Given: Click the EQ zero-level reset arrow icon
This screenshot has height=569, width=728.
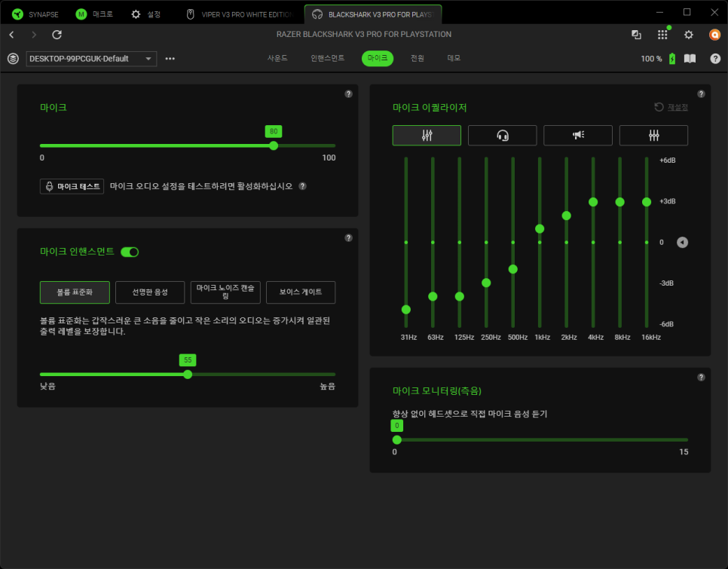Looking at the screenshot, I should (682, 243).
